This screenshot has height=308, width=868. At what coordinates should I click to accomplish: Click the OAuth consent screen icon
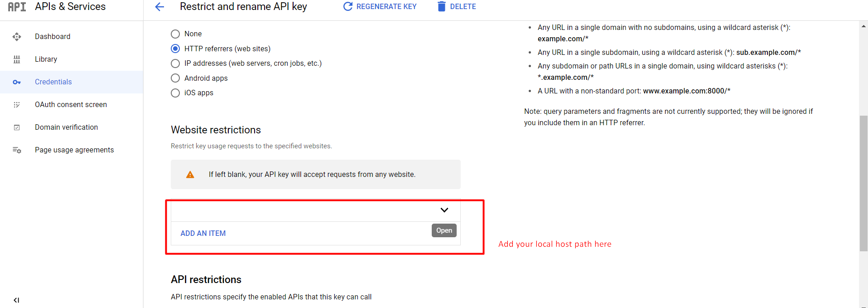click(x=17, y=104)
